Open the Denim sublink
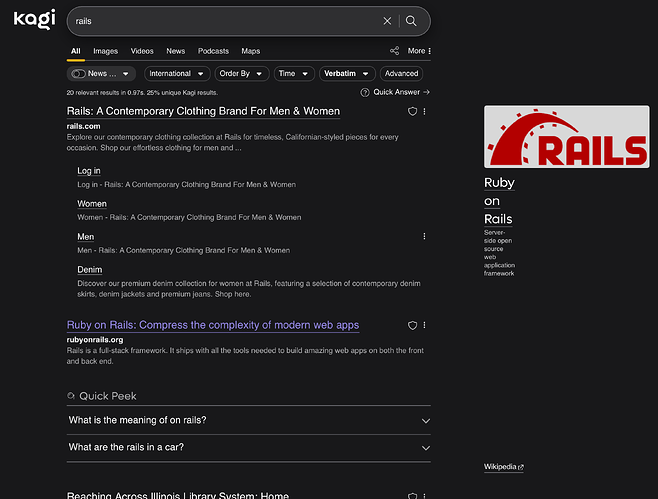Viewport: 658px width, 499px height. [89, 270]
